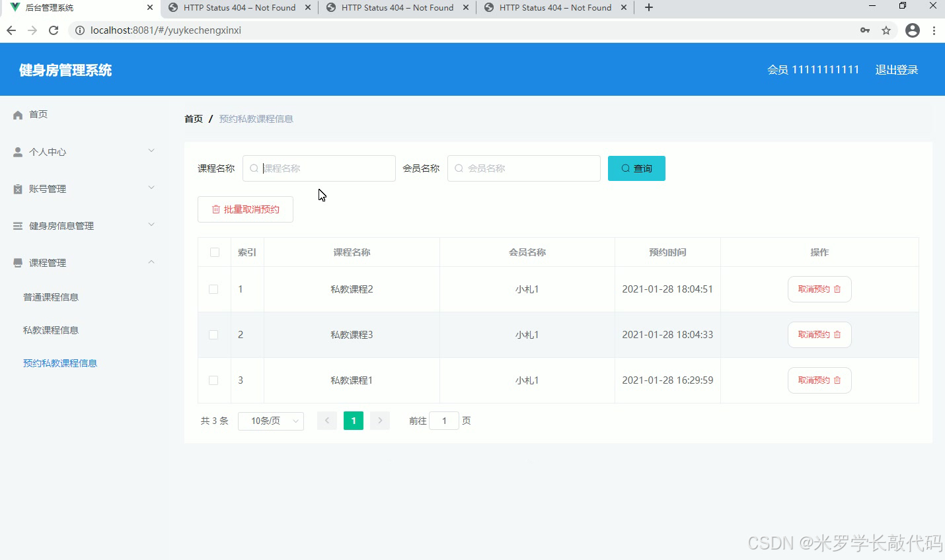Click the 会员名称 column header
Screen dimensions: 945x560
click(x=527, y=252)
